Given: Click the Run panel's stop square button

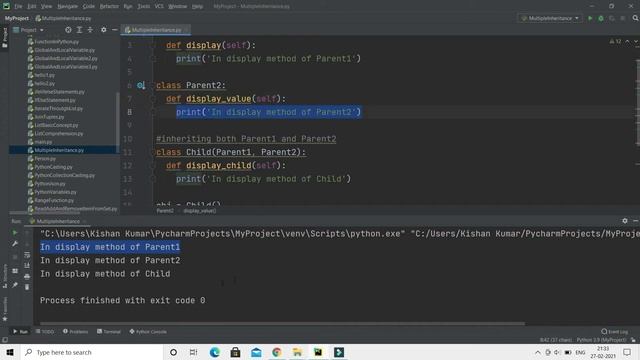Looking at the screenshot, I should pos(15,257).
